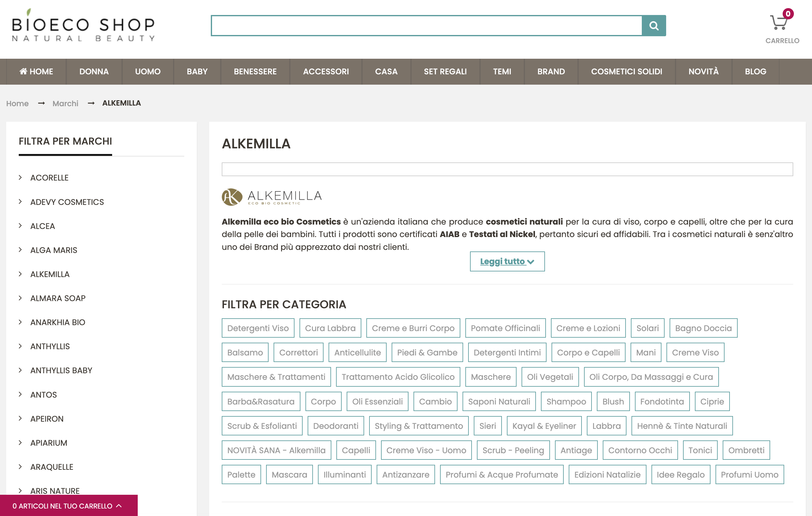Click the chevron beside ANTHYLLIS BABY

point(20,370)
